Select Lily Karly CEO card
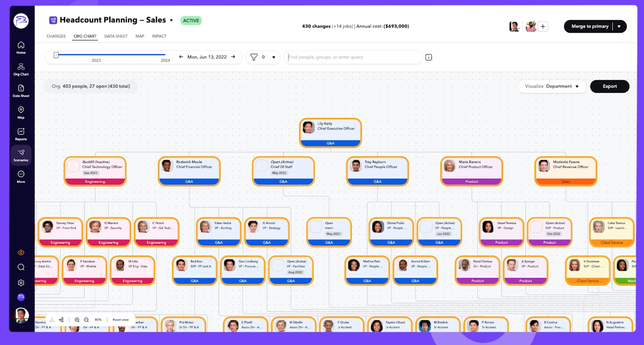 tap(330, 133)
